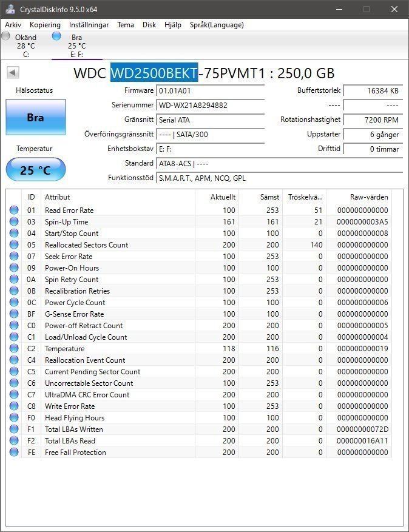Click the Drifttid value 0 timmar
The width and height of the screenshot is (409, 532).
point(373,149)
